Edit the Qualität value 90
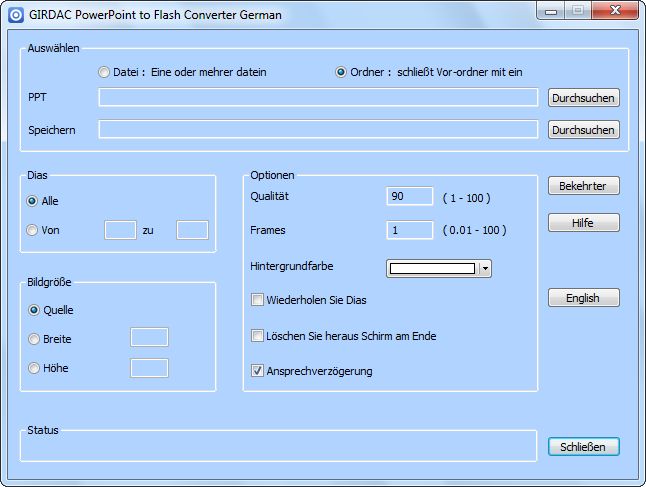 point(410,196)
